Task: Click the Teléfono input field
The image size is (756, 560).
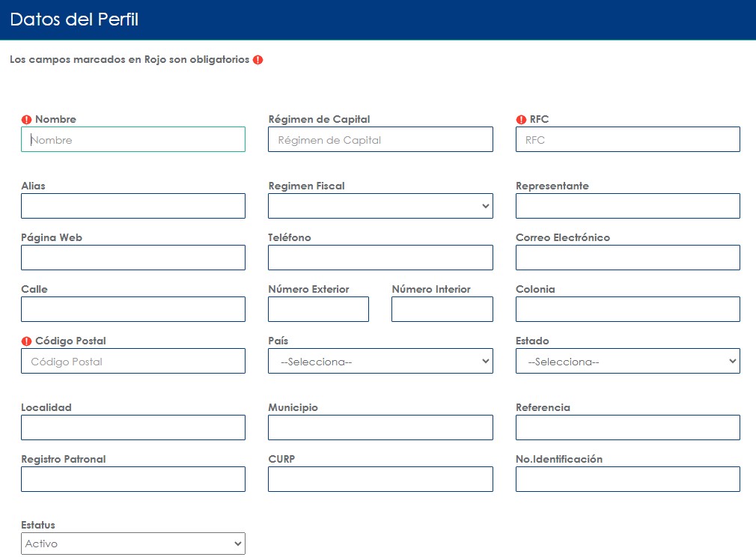Action: tap(380, 258)
